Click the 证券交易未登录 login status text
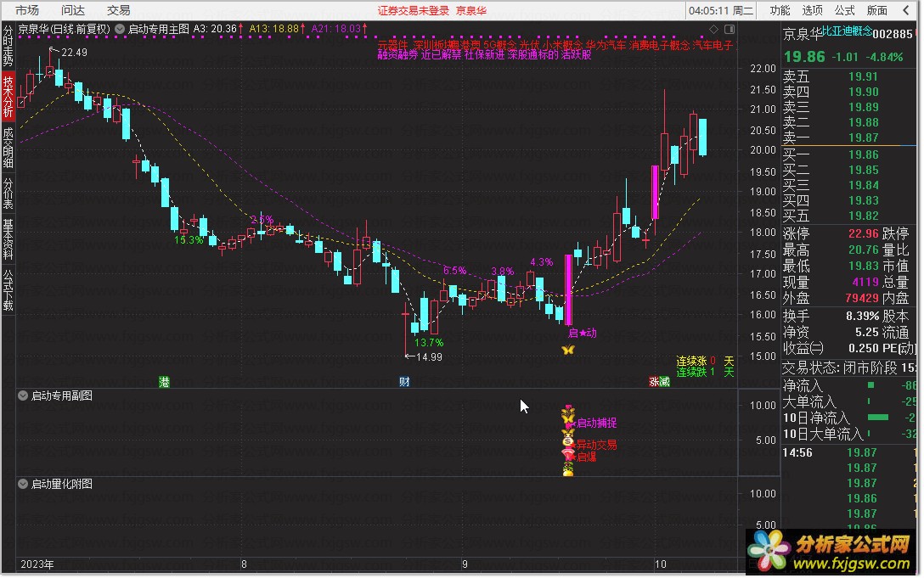The height and width of the screenshot is (578, 924). click(413, 10)
